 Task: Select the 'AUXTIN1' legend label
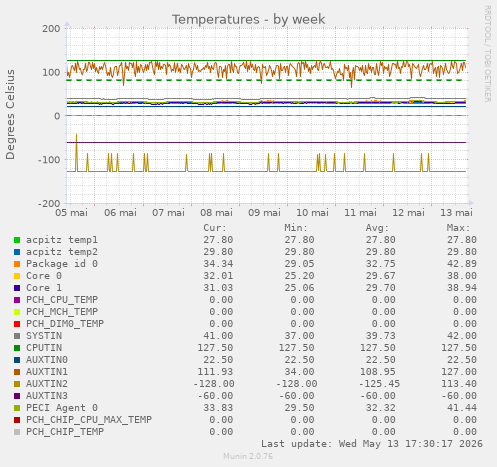pyautogui.click(x=47, y=372)
